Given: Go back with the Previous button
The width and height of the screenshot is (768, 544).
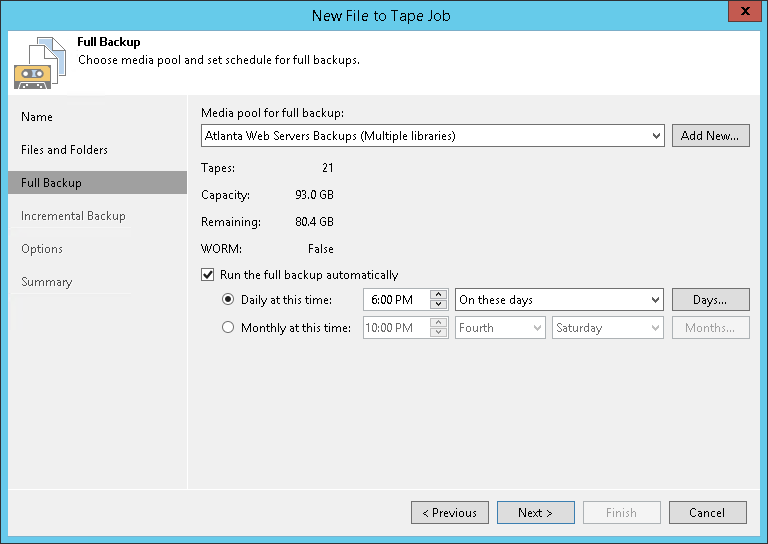Looking at the screenshot, I should click(449, 513).
